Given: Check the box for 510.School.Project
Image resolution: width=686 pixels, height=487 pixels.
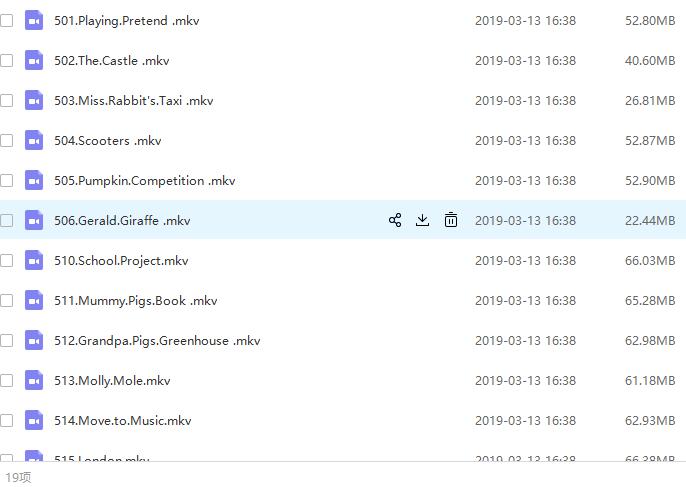Looking at the screenshot, I should pos(6,260).
